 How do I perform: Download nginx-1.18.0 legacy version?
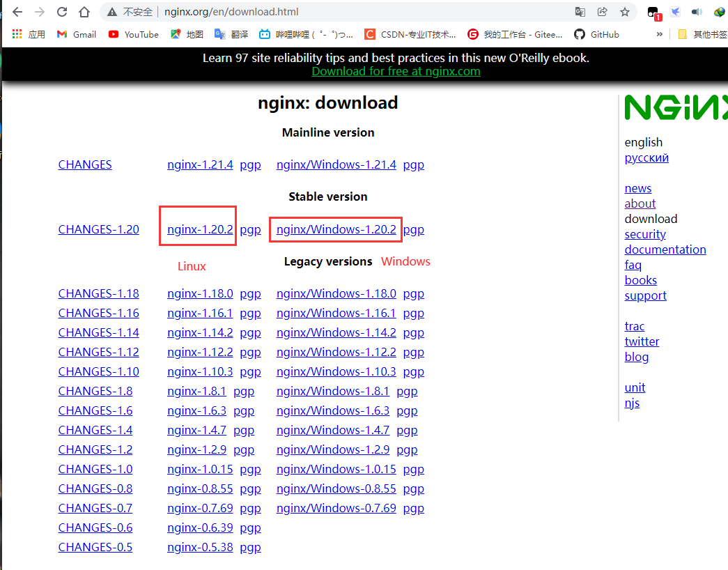pyautogui.click(x=200, y=293)
